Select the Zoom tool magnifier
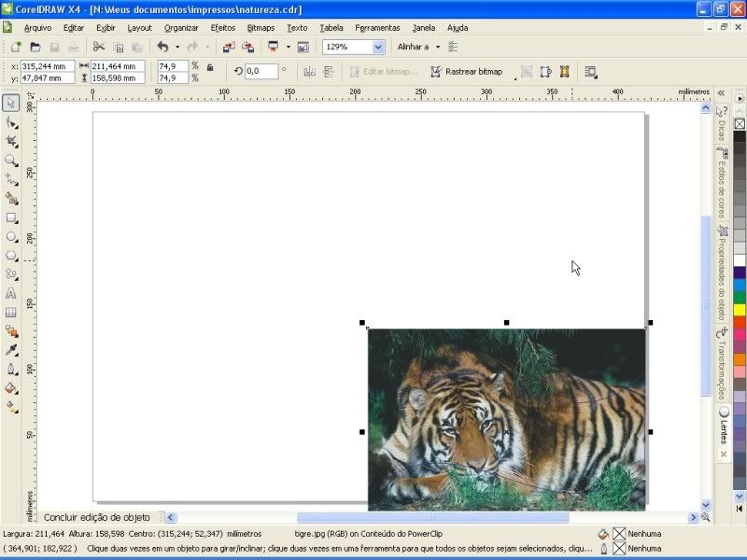747x560 pixels. tap(11, 161)
